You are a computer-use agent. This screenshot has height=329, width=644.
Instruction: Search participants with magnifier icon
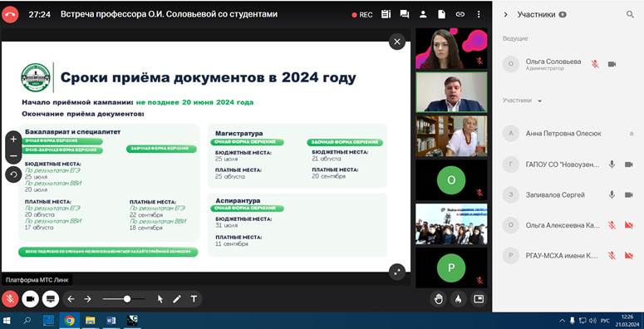coord(630,14)
